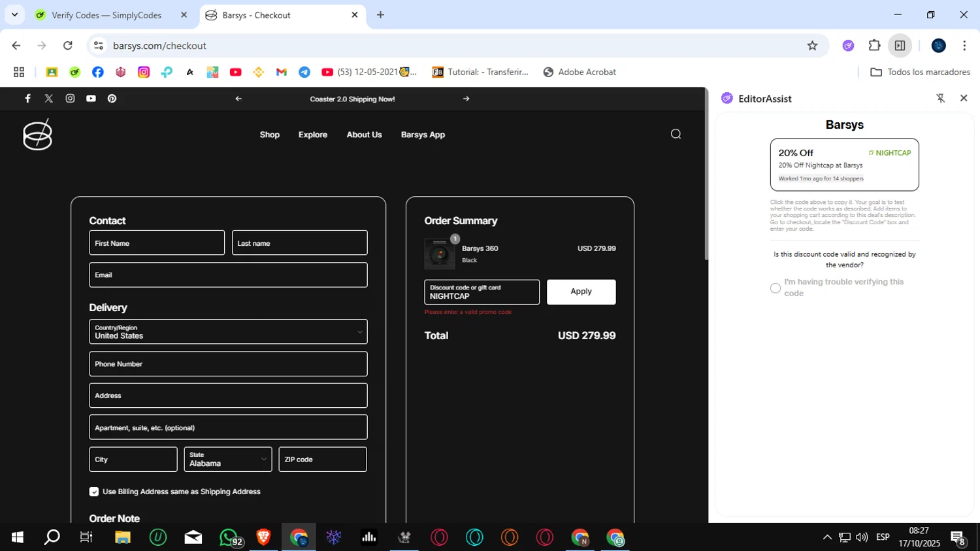The height and width of the screenshot is (551, 980).
Task: Go back in browser history
Action: [16, 46]
